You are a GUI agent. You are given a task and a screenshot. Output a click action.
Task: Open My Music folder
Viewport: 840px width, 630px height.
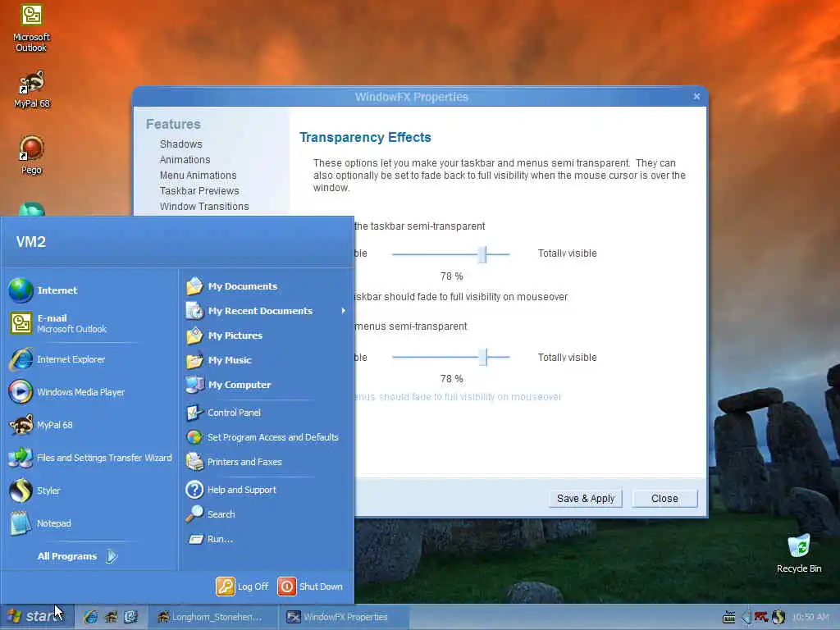(x=218, y=360)
